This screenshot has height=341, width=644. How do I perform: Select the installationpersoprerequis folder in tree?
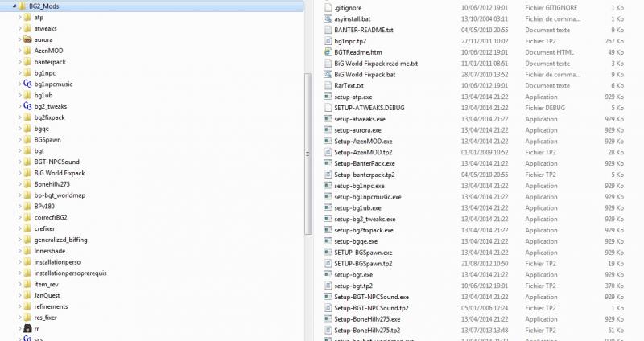pyautogui.click(x=70, y=273)
